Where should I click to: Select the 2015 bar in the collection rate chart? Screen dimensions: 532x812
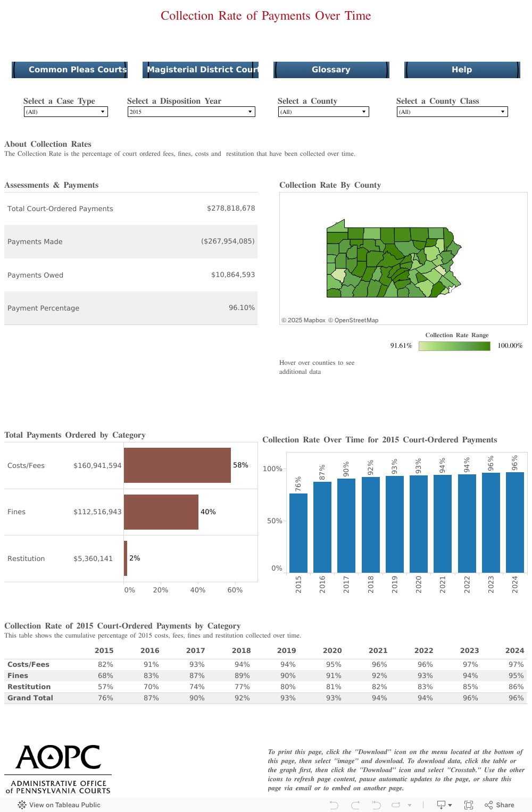pyautogui.click(x=298, y=532)
